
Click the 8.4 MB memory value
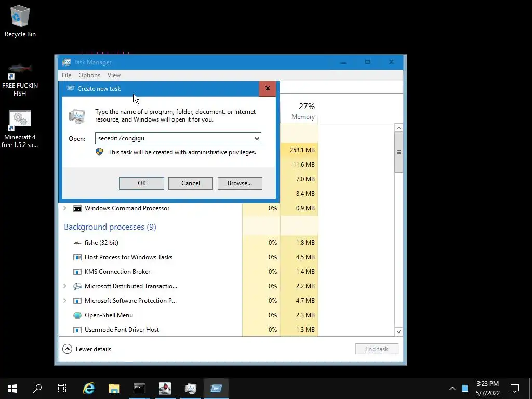coord(305,194)
